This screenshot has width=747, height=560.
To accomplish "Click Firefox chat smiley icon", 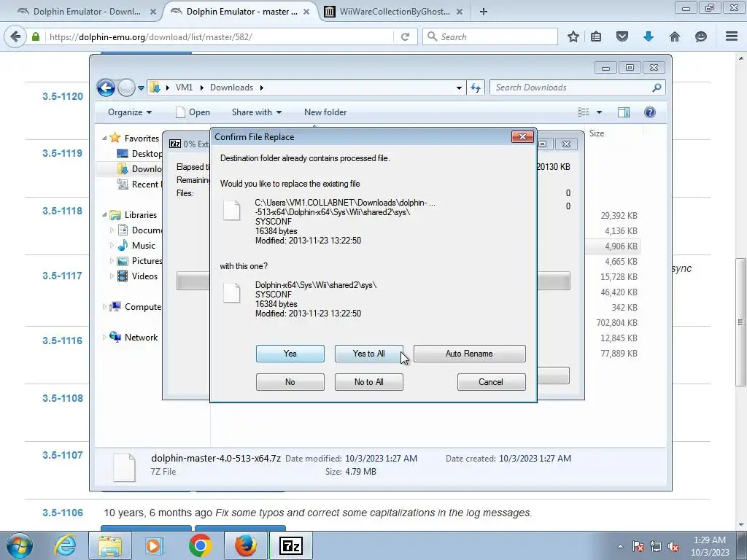I will (701, 36).
